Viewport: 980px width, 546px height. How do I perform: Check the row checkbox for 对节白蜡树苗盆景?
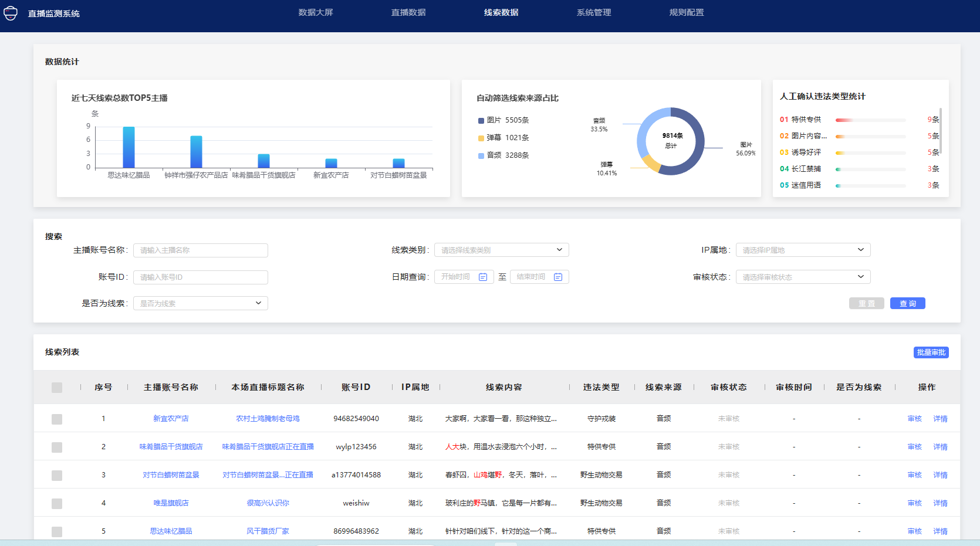click(57, 476)
